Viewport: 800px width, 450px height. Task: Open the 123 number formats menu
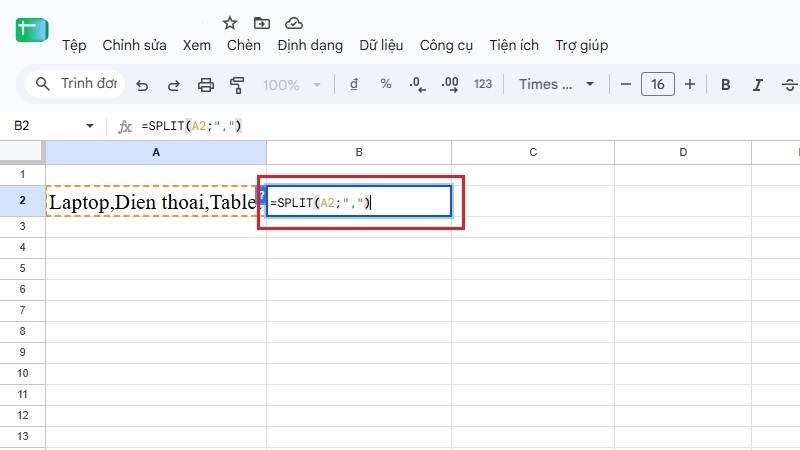[x=483, y=84]
